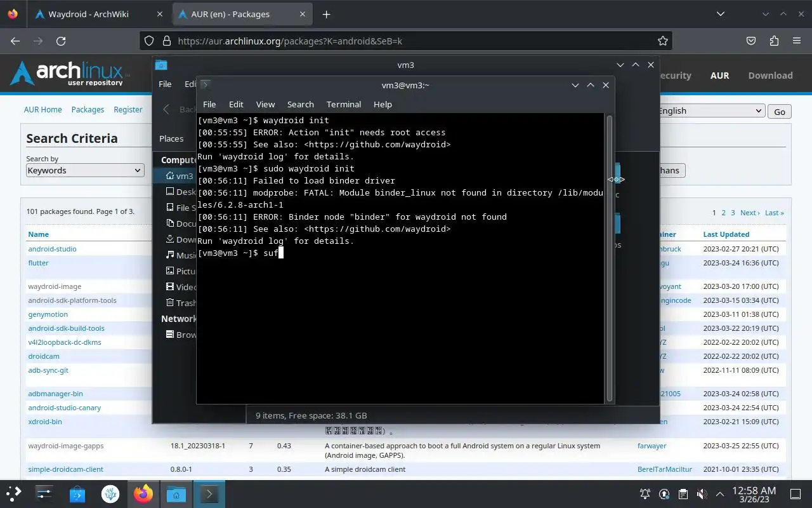Viewport: 812px width, 508px height.
Task: List all Firefox tabs chevron
Action: (x=720, y=14)
